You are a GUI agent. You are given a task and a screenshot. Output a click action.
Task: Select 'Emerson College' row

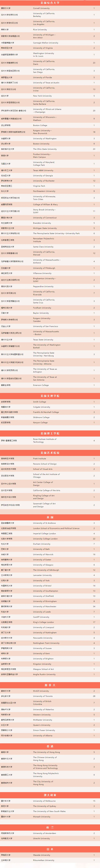coord(50,385)
